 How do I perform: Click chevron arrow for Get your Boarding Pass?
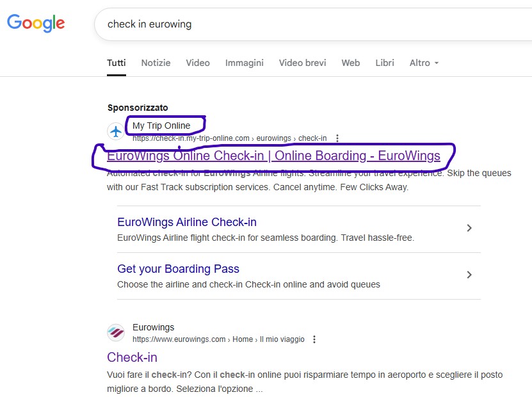pyautogui.click(x=469, y=275)
